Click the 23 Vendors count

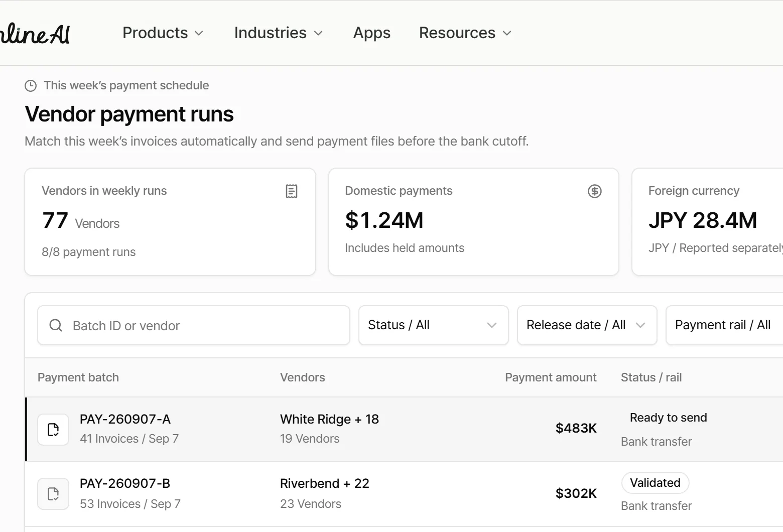[x=311, y=504]
